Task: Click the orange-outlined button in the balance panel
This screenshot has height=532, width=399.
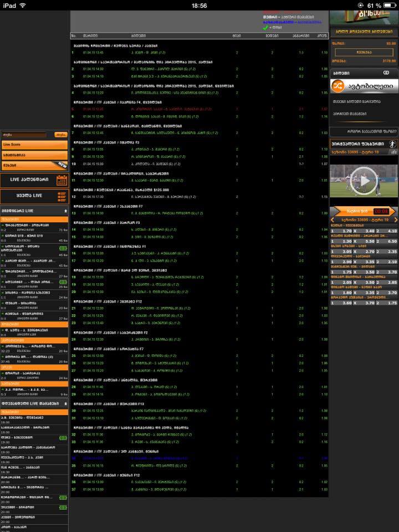Action: pos(364,52)
